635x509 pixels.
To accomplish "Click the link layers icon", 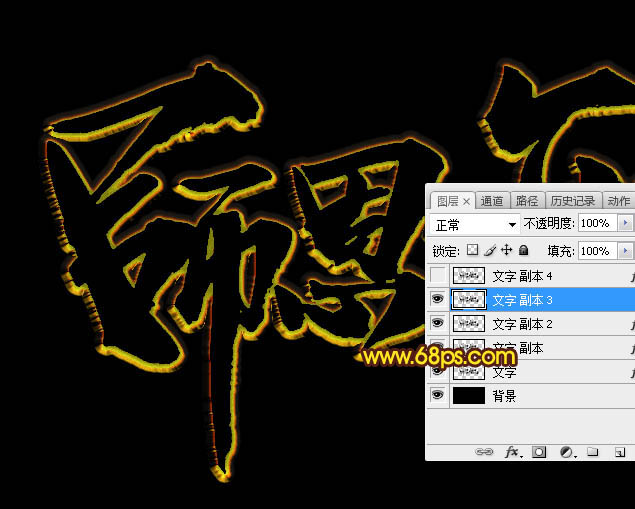I will coord(484,451).
